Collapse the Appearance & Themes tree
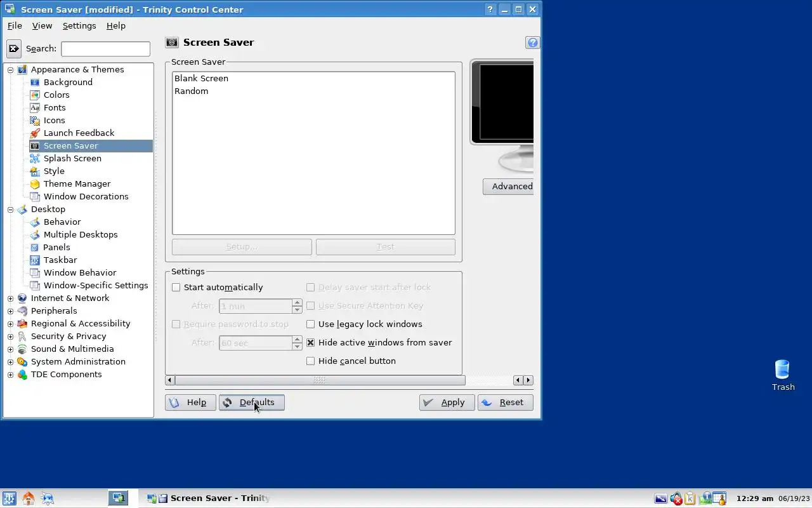Viewport: 812px width, 508px height. click(10, 70)
